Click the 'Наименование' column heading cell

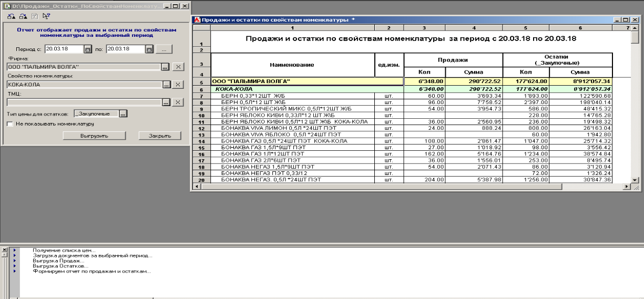[292, 65]
